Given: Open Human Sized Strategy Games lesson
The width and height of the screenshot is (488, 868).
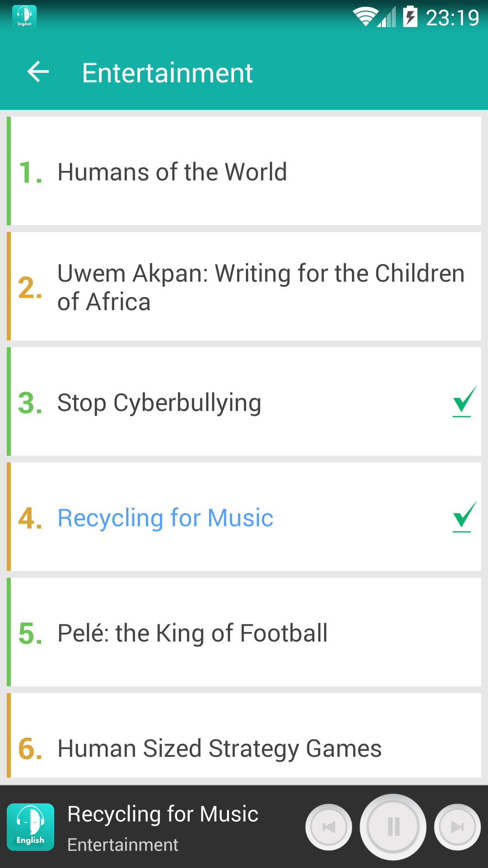Looking at the screenshot, I should click(x=244, y=736).
